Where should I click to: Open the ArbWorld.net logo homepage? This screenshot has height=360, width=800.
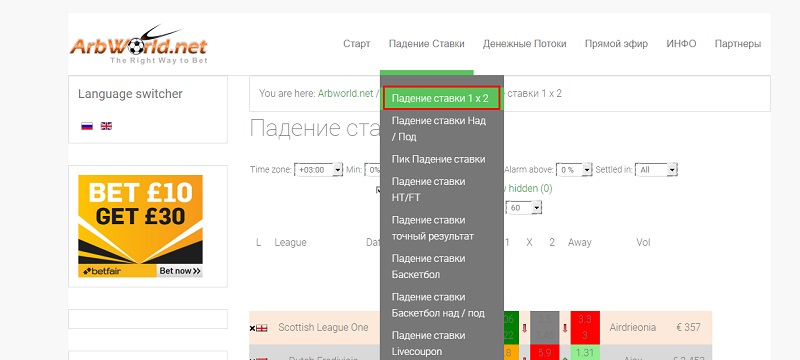point(139,45)
